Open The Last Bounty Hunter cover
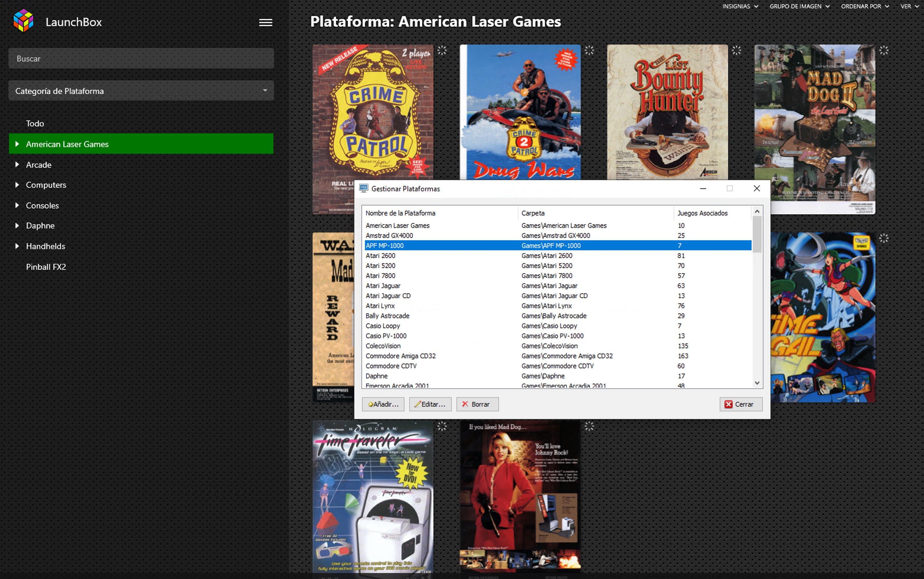This screenshot has width=924, height=579. 667,112
